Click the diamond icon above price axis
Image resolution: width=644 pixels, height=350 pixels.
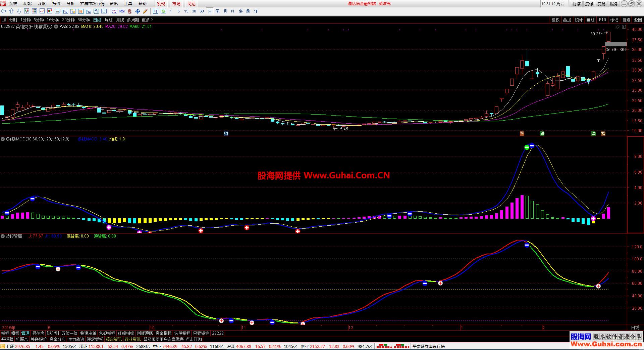tap(618, 27)
